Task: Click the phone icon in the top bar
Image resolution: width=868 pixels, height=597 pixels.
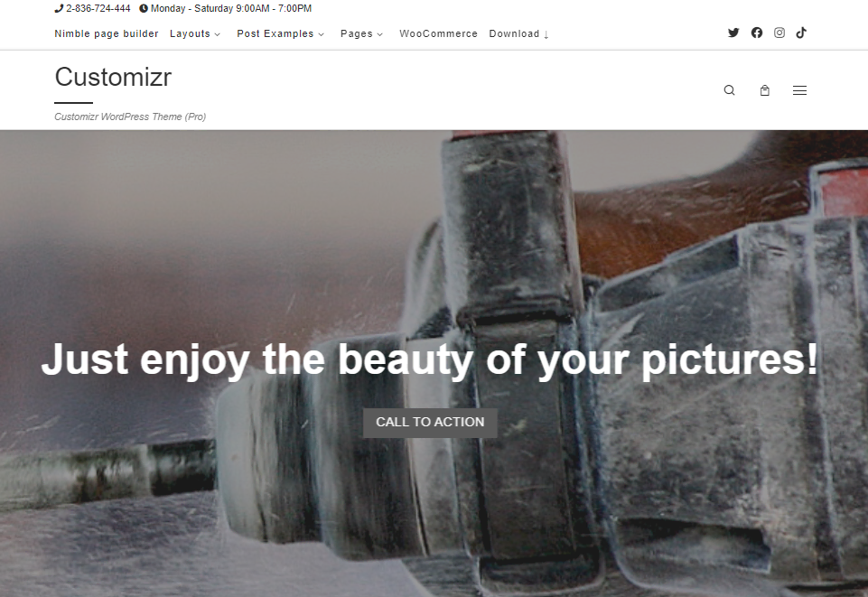Action: point(58,8)
